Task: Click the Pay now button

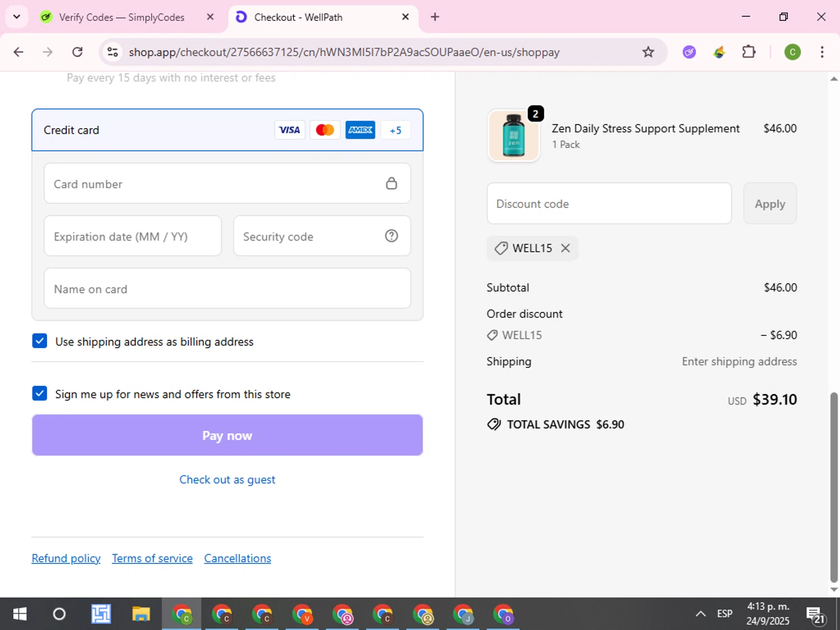Action: coord(227,435)
